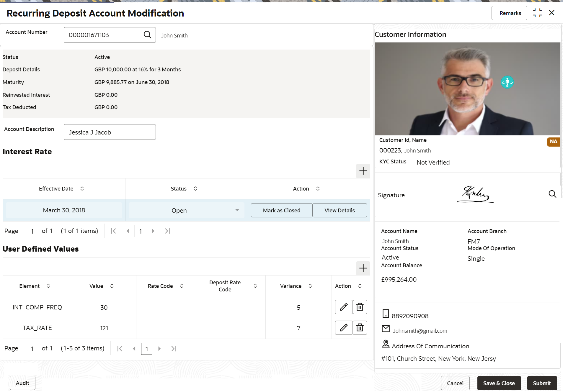Delete the INT_COMP_FREQ row
The image size is (563, 392).
(x=360, y=307)
